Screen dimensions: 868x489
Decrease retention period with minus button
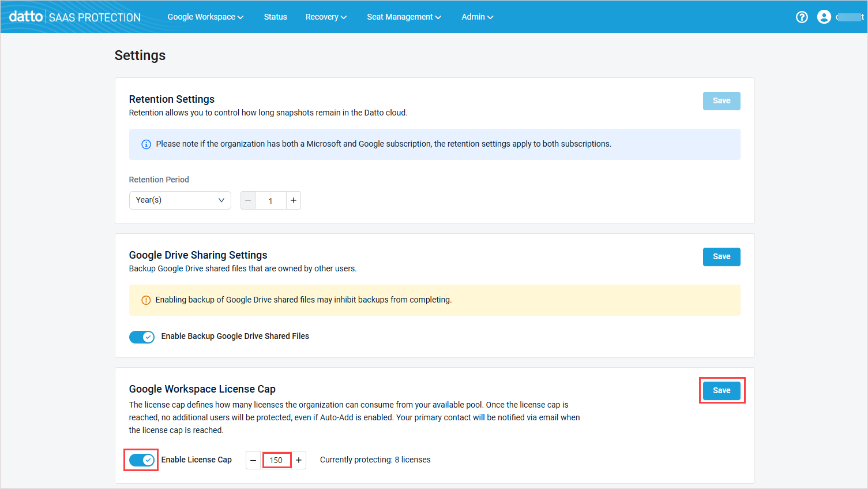click(x=248, y=200)
